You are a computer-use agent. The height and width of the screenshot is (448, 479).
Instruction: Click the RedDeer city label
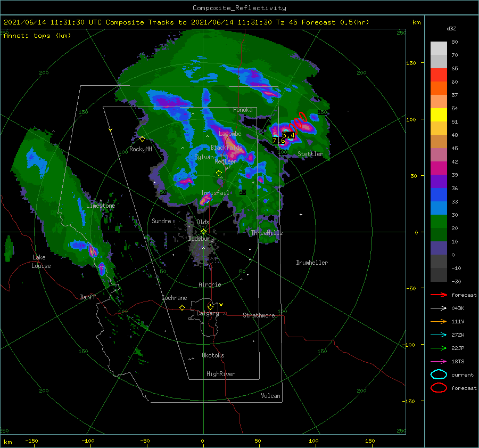[x=226, y=161]
